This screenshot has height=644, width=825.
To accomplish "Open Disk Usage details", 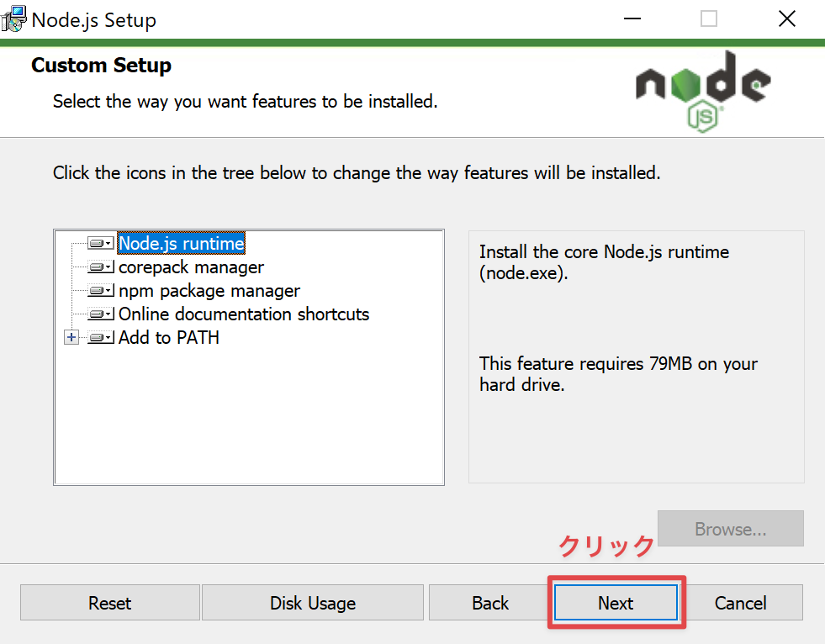I will (312, 603).
